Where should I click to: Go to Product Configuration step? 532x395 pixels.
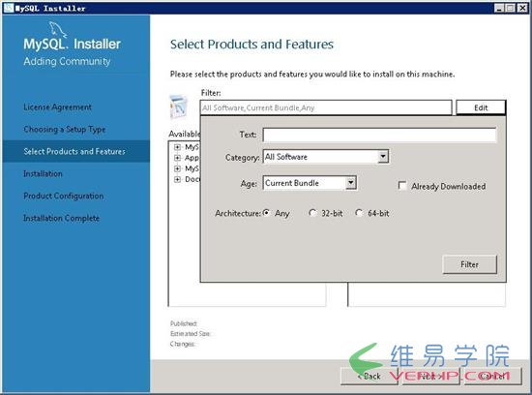(64, 196)
